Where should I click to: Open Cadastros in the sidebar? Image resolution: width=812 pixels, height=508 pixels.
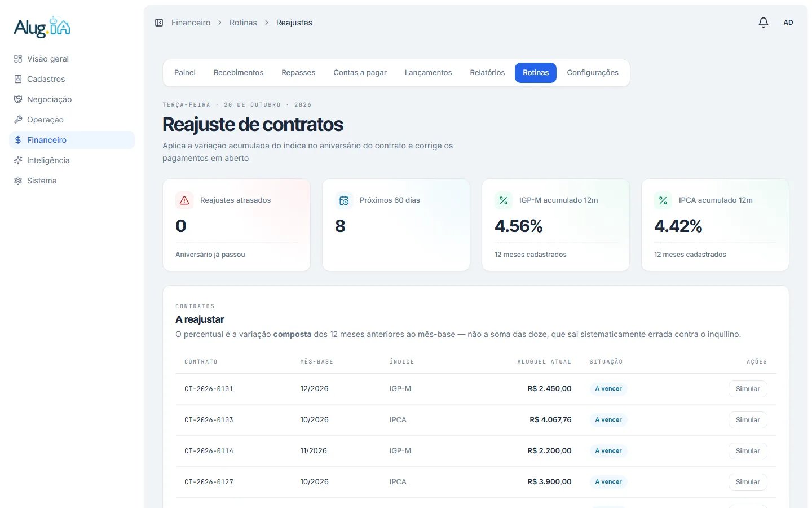click(72, 79)
